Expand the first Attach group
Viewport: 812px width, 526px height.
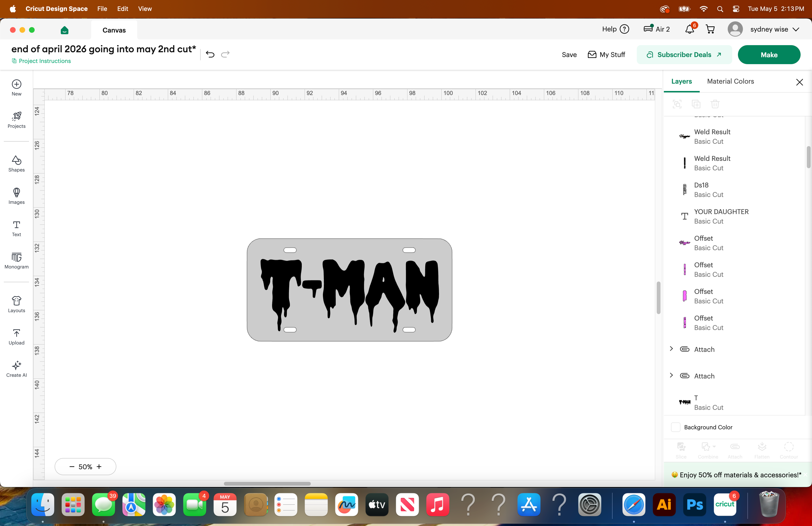point(671,349)
